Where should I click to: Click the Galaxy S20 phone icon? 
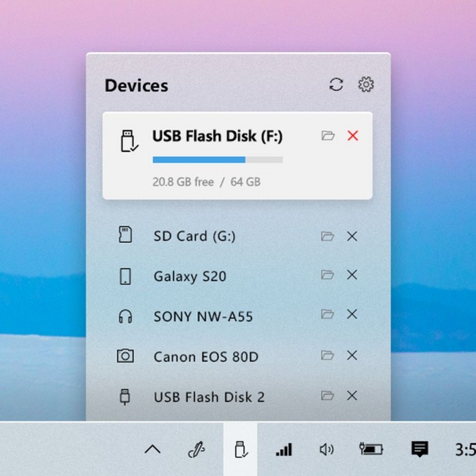125,276
